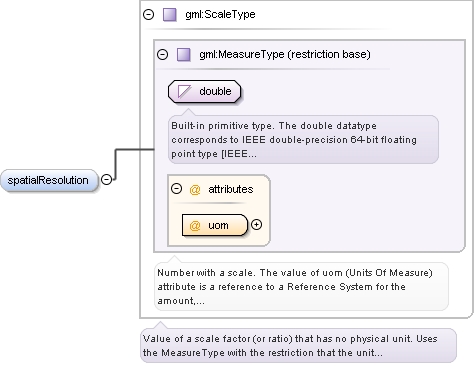Screen dimensions: 475x366
Task: Expand the uom attribute details
Action: [x=256, y=225]
